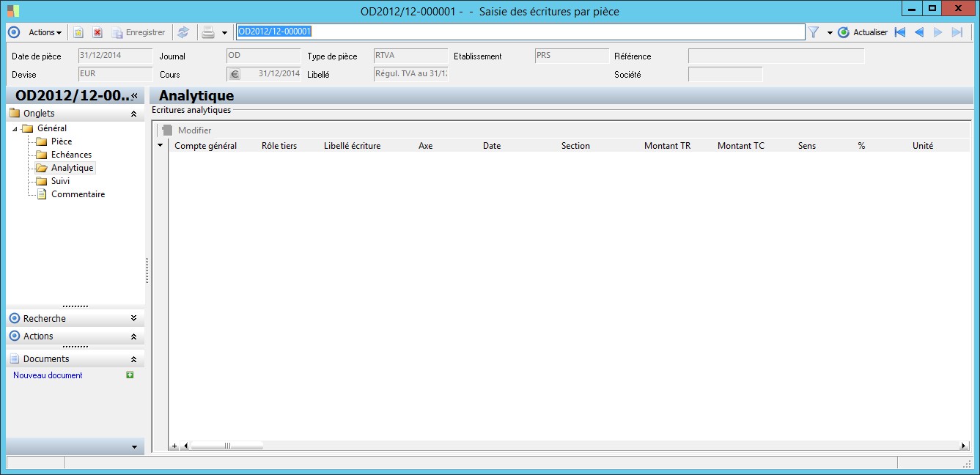
Task: Click the Libellé field Régul. TVA
Action: tap(410, 74)
